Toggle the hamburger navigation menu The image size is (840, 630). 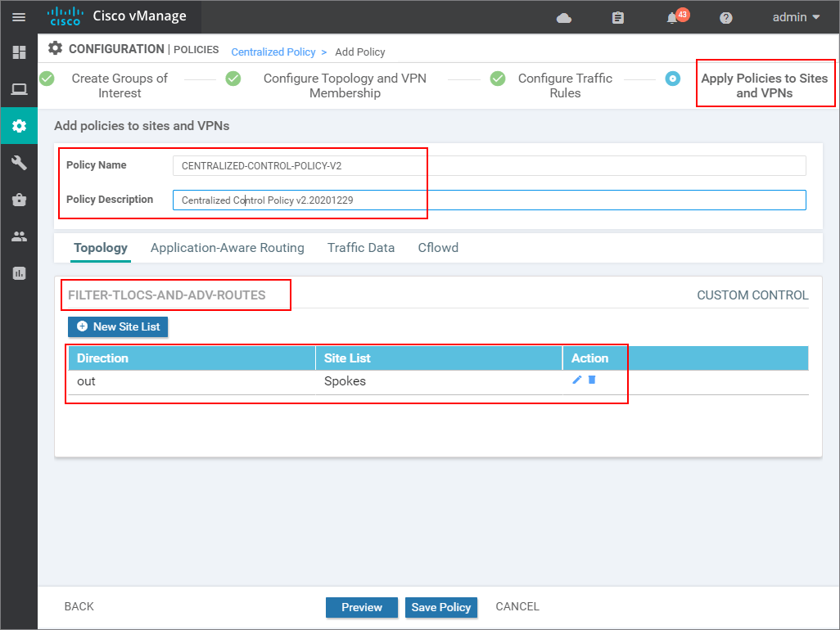point(18,16)
